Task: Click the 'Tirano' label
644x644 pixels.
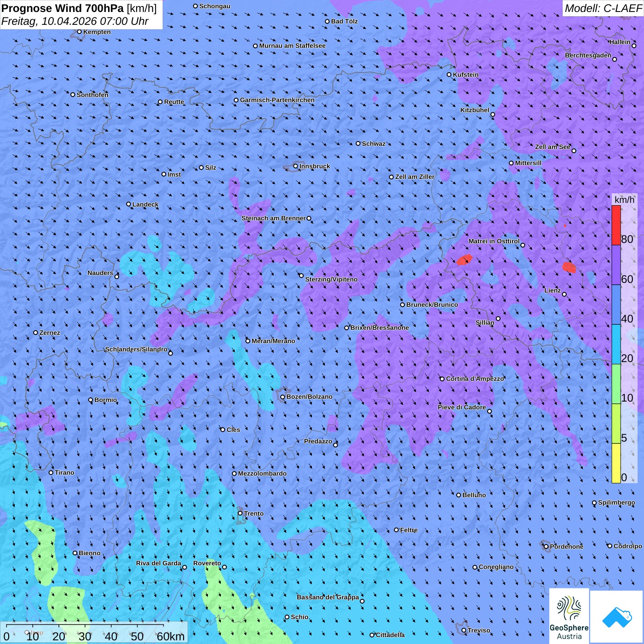Action: coord(64,472)
